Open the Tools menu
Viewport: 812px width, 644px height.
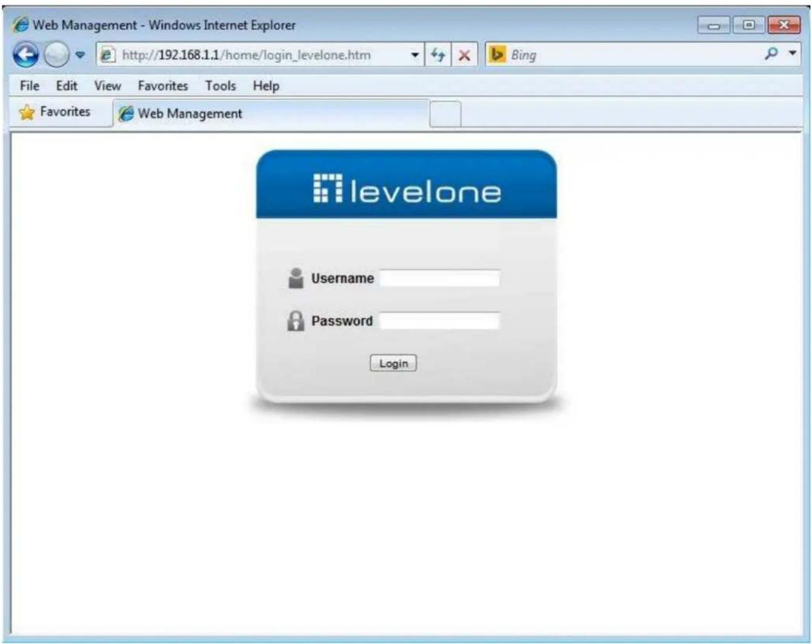tap(221, 86)
